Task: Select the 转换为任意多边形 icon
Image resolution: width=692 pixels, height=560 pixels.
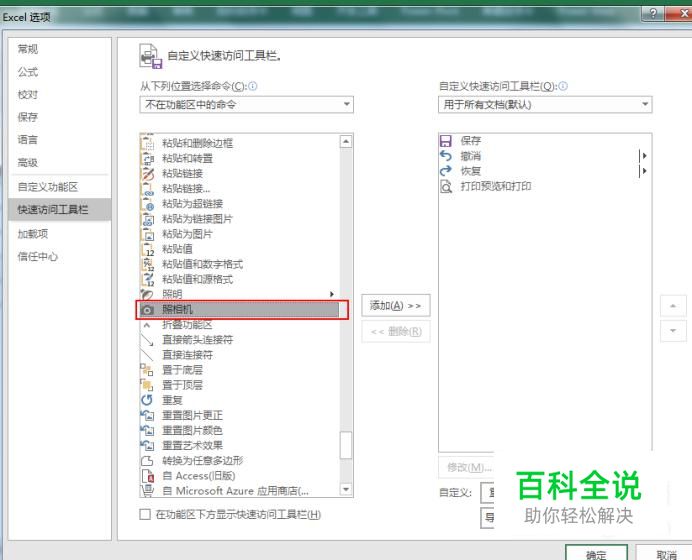Action: (147, 461)
